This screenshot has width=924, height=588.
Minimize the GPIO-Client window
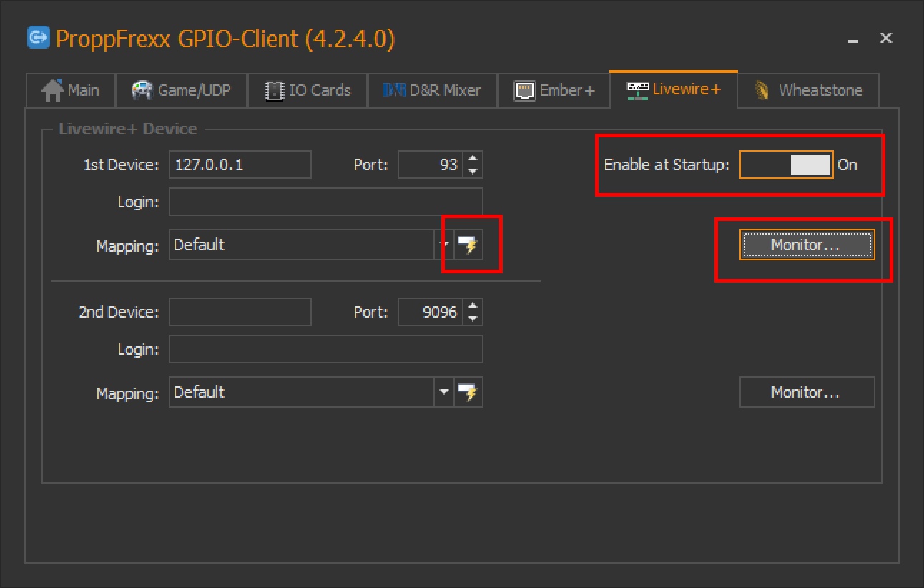[x=853, y=39]
